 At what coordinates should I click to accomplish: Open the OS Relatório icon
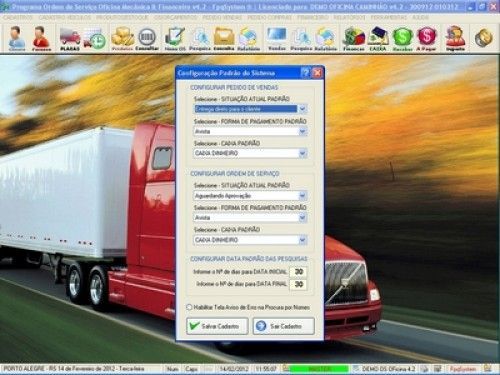[248, 39]
